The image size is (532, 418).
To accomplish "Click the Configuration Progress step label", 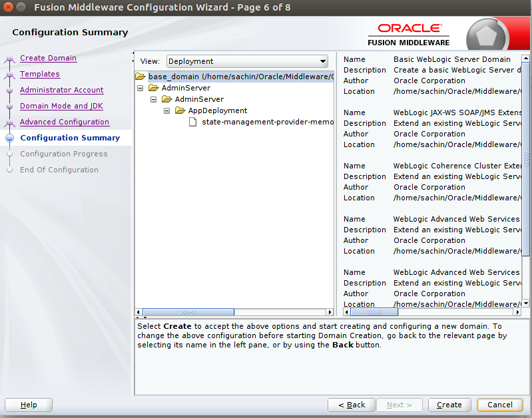I will pos(64,154).
